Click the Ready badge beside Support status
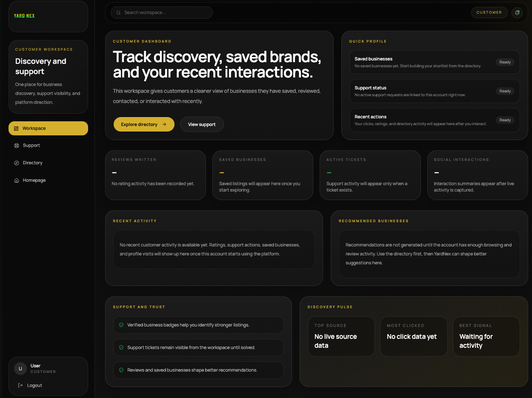Viewport: 532px width, 398px height. click(x=505, y=91)
